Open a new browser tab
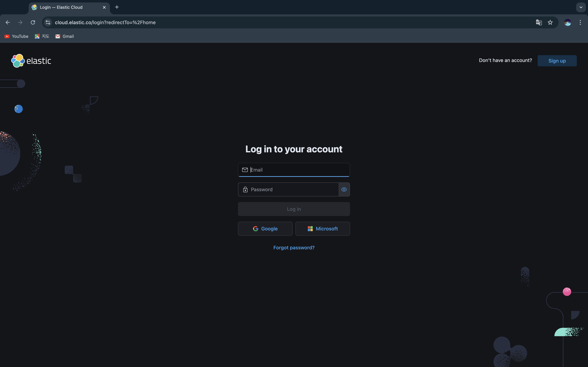 pyautogui.click(x=117, y=7)
